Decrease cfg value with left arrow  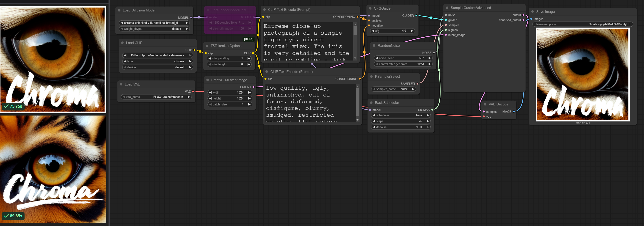click(373, 31)
